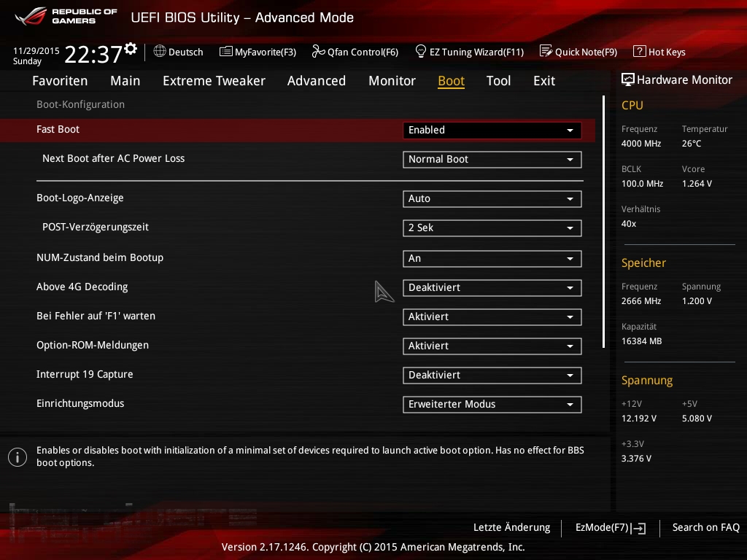The image size is (747, 560).
Task: Expand the Interrupt 19 Capture dropdown
Action: [x=492, y=376]
